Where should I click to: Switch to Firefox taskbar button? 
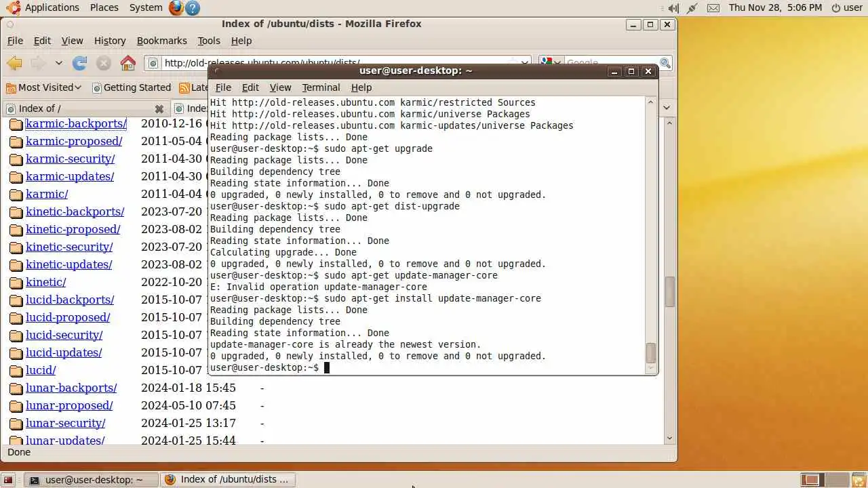229,480
